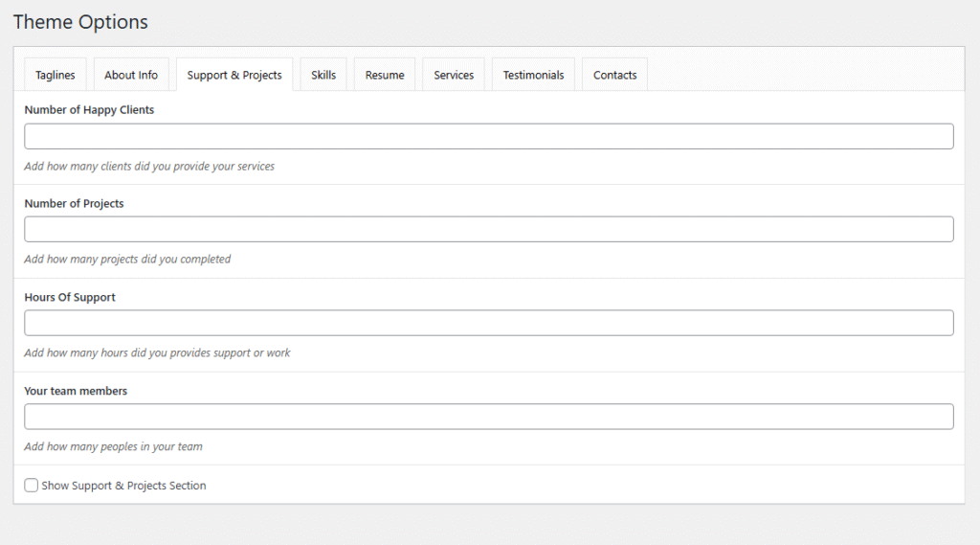The height and width of the screenshot is (545, 980).
Task: Focus the Hours Of Support text box
Action: point(489,323)
